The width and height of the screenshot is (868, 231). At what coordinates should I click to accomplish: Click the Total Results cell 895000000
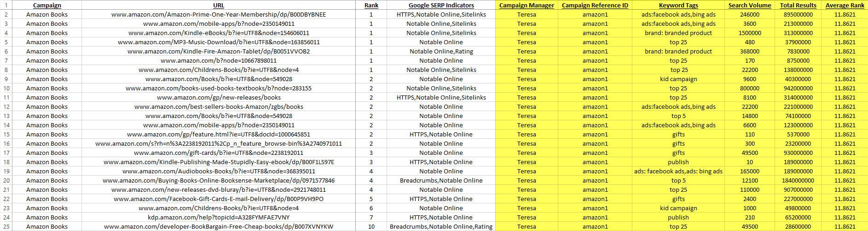(798, 14)
